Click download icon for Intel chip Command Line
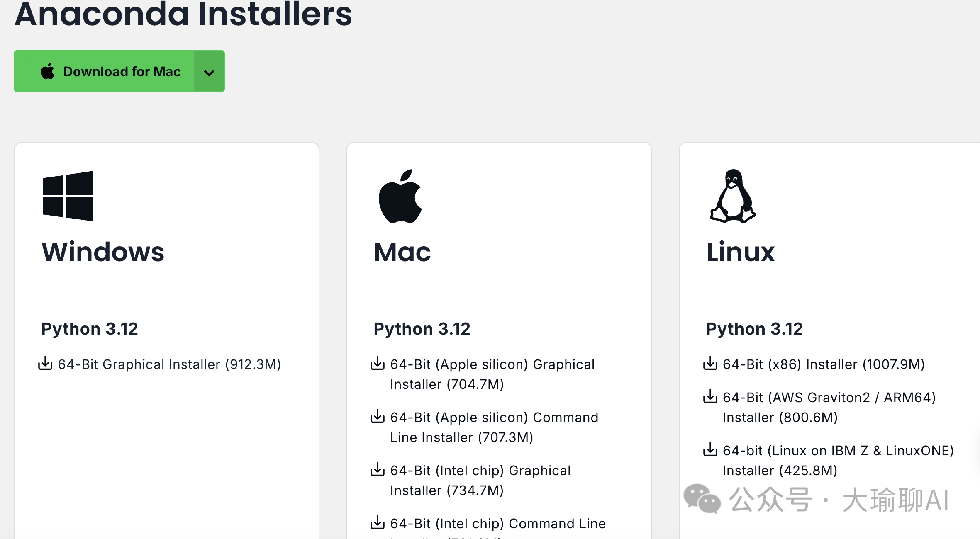 pos(377,522)
